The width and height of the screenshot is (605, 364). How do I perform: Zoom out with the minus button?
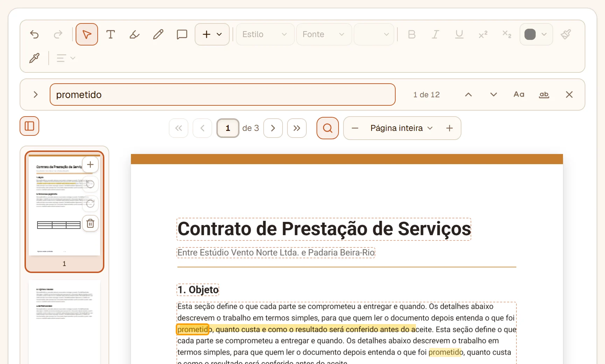click(x=355, y=128)
